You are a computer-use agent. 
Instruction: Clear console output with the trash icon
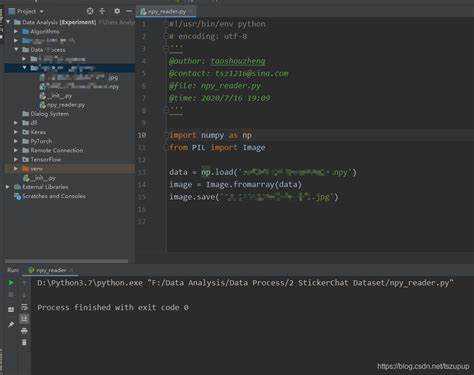tap(24, 342)
